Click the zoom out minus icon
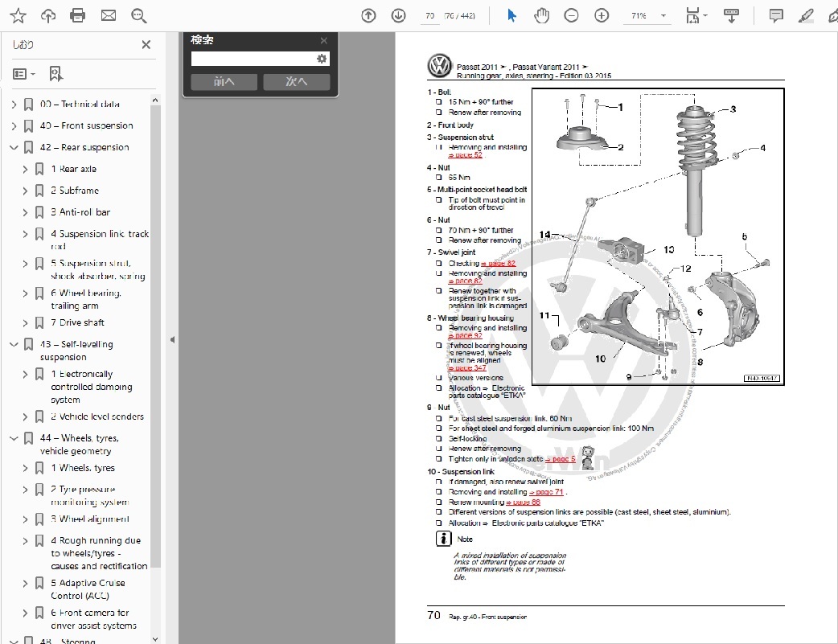 coord(571,15)
